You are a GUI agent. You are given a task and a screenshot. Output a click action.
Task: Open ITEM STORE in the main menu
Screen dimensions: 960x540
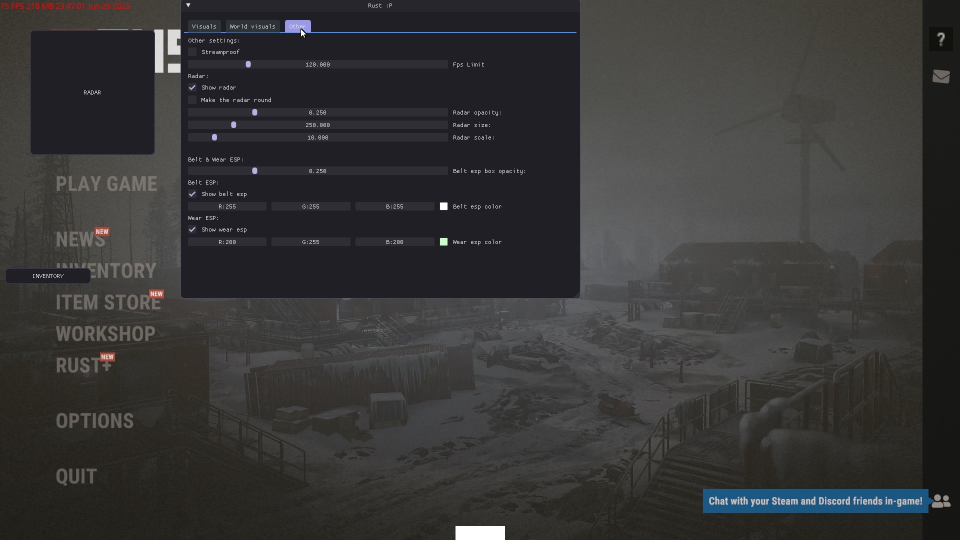pos(108,302)
